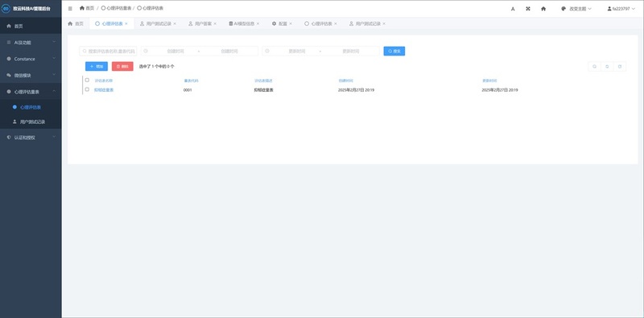Image resolution: width=644 pixels, height=318 pixels.
Task: Click the 更新时间 start date field
Action: point(296,51)
